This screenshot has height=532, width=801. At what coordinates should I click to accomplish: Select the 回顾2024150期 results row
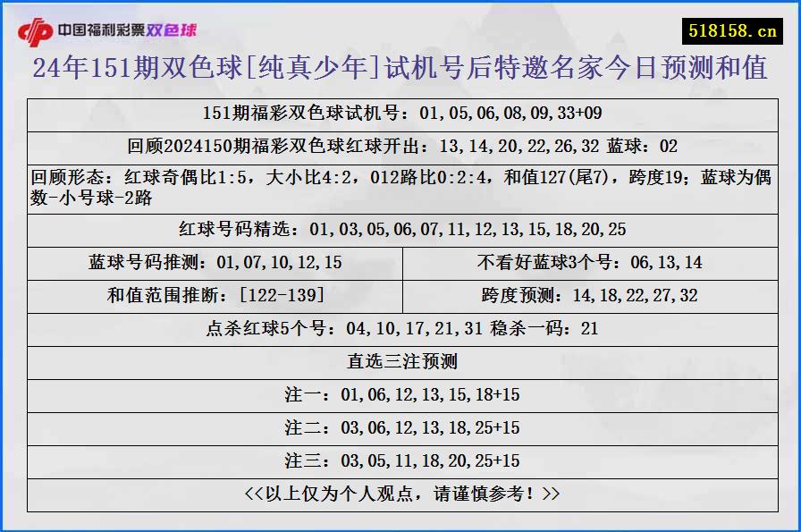coord(400,145)
